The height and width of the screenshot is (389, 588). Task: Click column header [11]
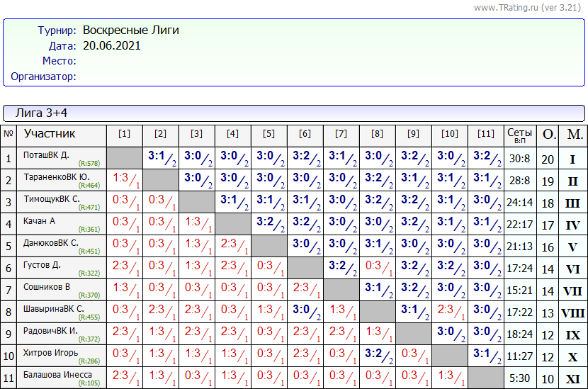tap(485, 134)
